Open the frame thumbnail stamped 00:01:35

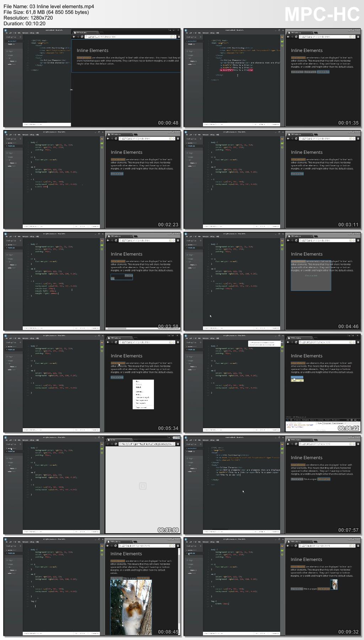(272, 78)
